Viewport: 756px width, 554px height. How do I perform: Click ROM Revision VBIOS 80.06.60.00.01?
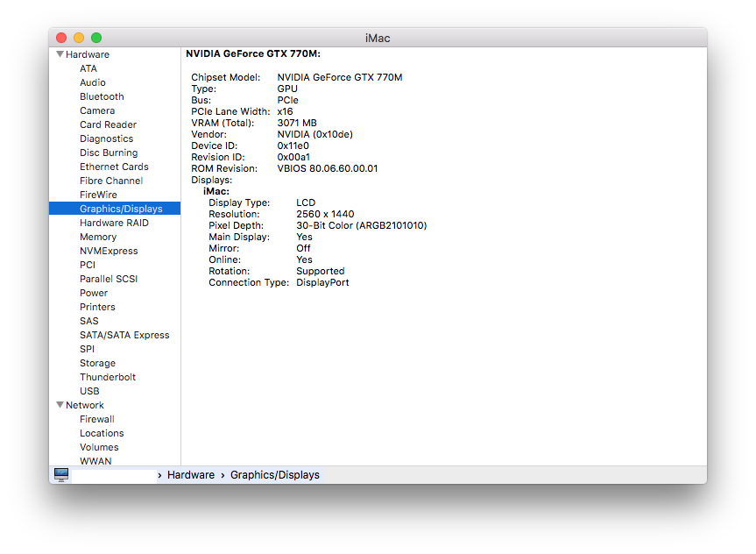[x=328, y=168]
